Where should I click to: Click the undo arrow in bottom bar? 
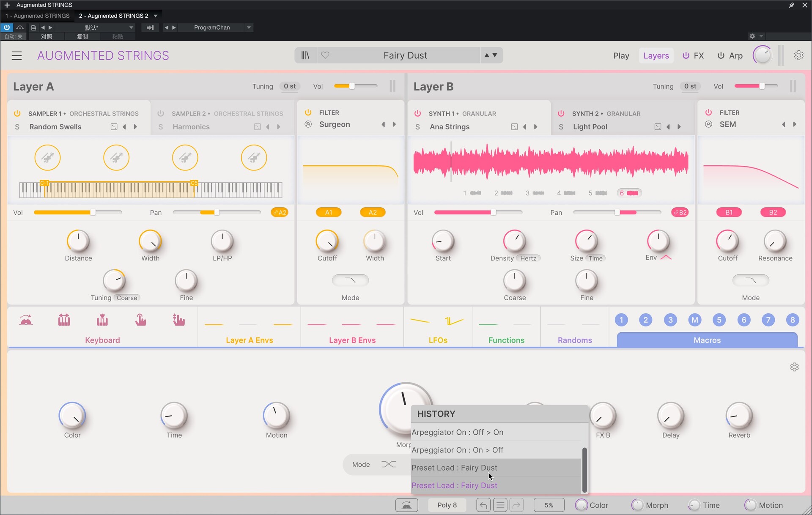pos(483,505)
